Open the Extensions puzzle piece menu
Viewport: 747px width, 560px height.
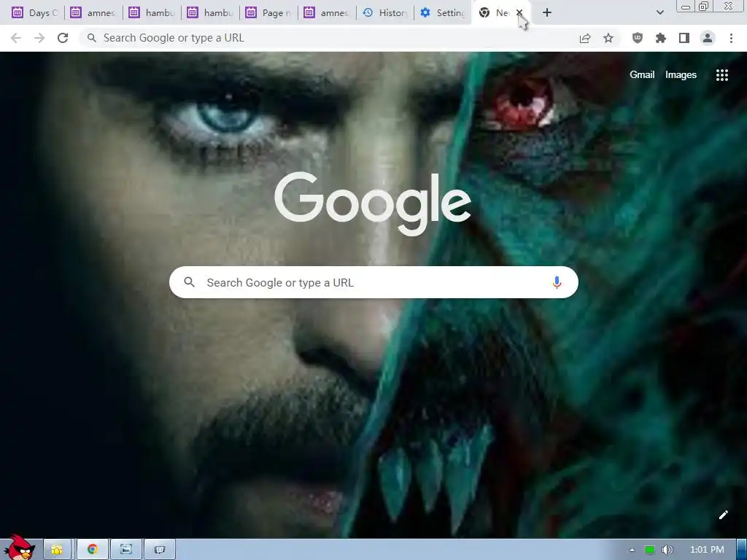pos(661,38)
